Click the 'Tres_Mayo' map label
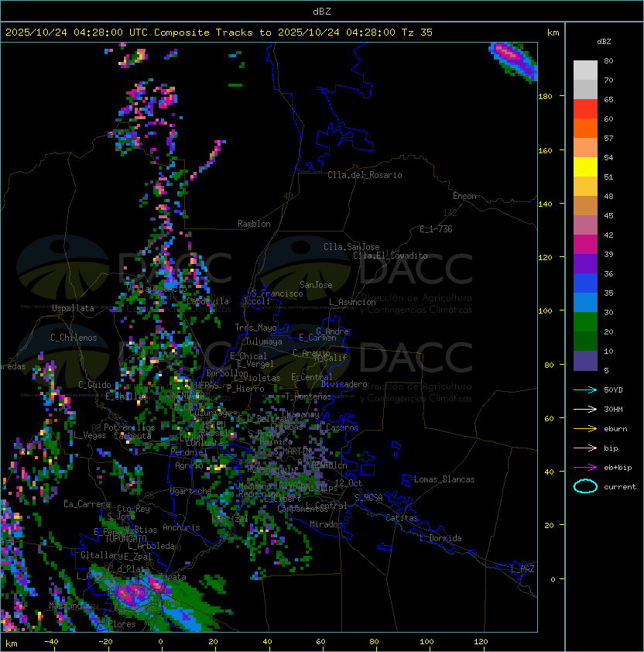The image size is (644, 652). [255, 328]
